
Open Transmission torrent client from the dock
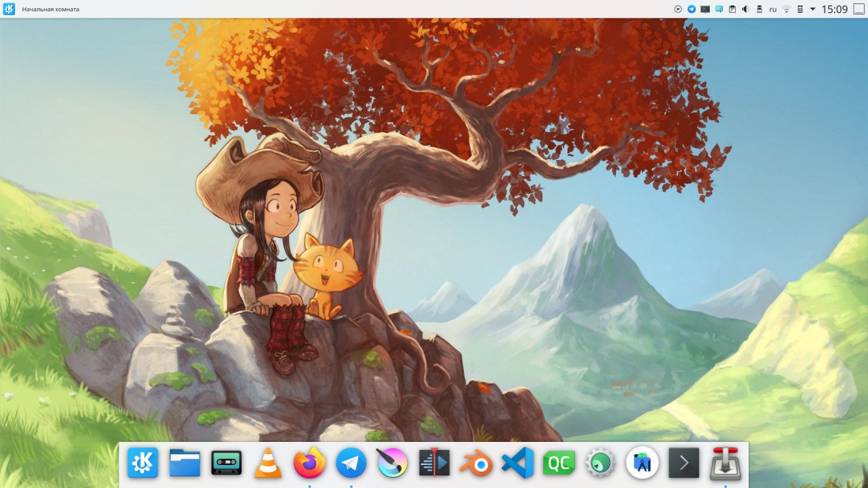[726, 464]
